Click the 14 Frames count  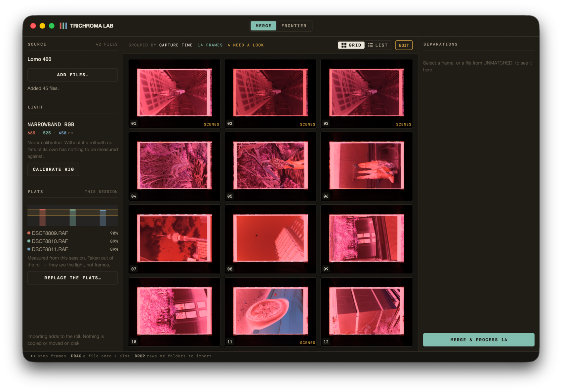click(210, 45)
